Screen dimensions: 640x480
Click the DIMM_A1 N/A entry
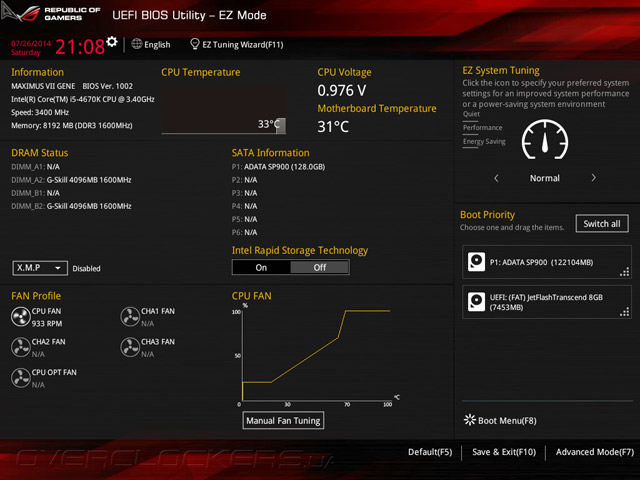coord(36,167)
